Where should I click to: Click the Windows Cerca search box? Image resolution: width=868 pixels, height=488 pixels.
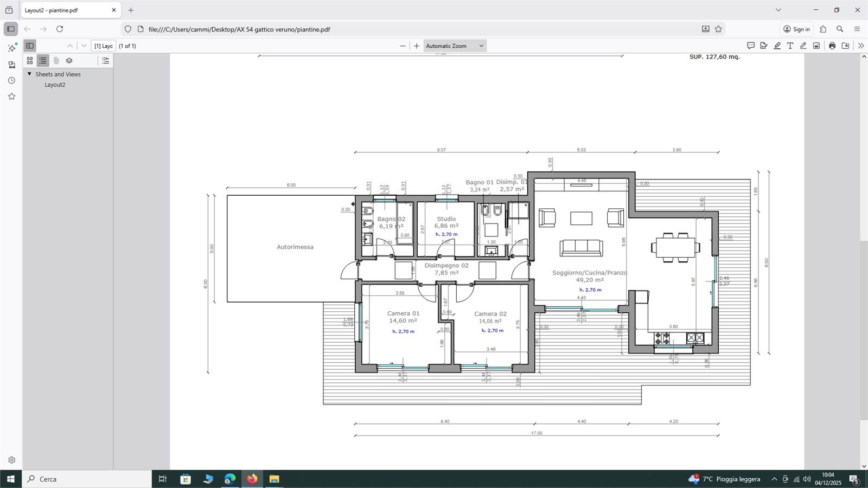pos(87,479)
